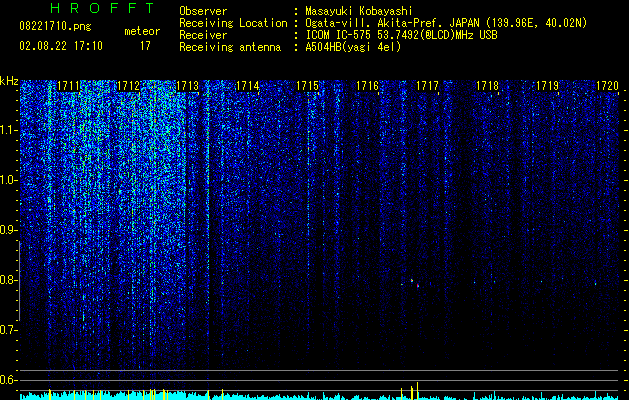
Task: Click the meteor count value 17
Action: tap(145, 46)
